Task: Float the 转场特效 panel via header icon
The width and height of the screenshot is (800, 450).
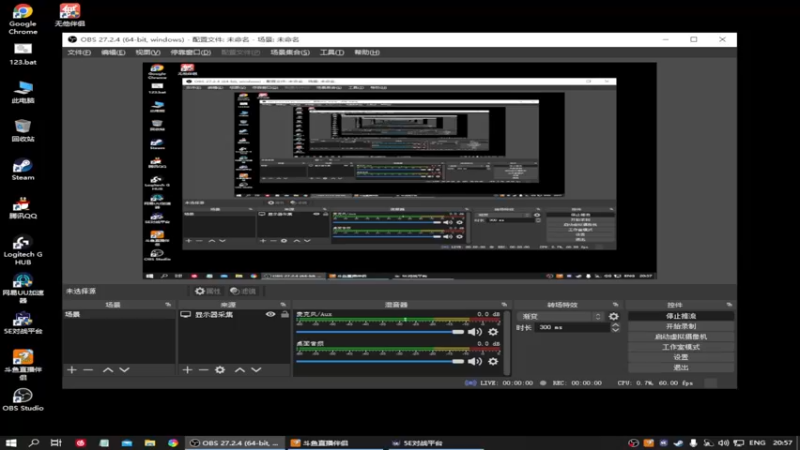Action: [615, 305]
